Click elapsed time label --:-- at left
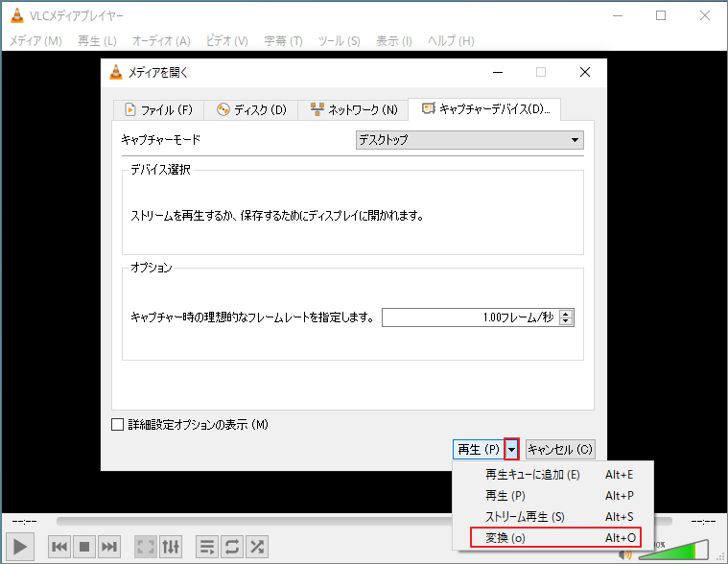Screen dimensions: 728x564 (24, 521)
